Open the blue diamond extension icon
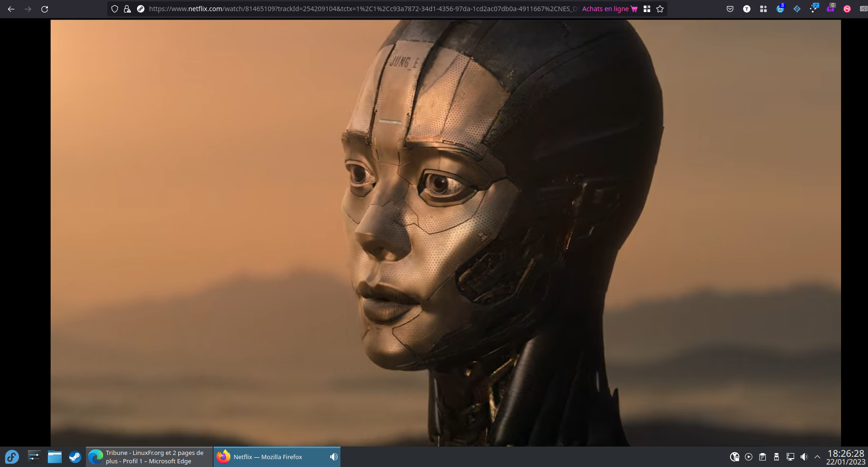 click(x=797, y=9)
